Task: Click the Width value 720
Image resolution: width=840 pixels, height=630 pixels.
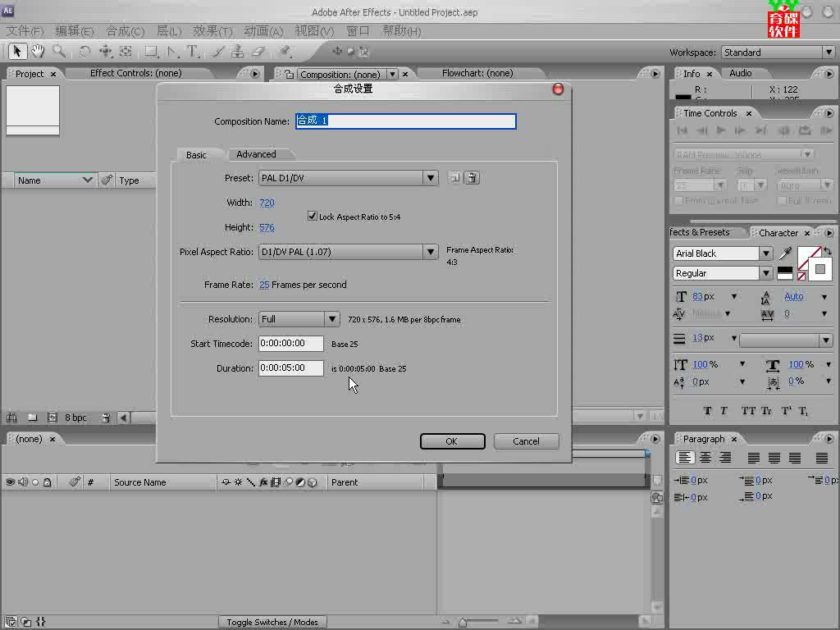Action: (x=267, y=203)
